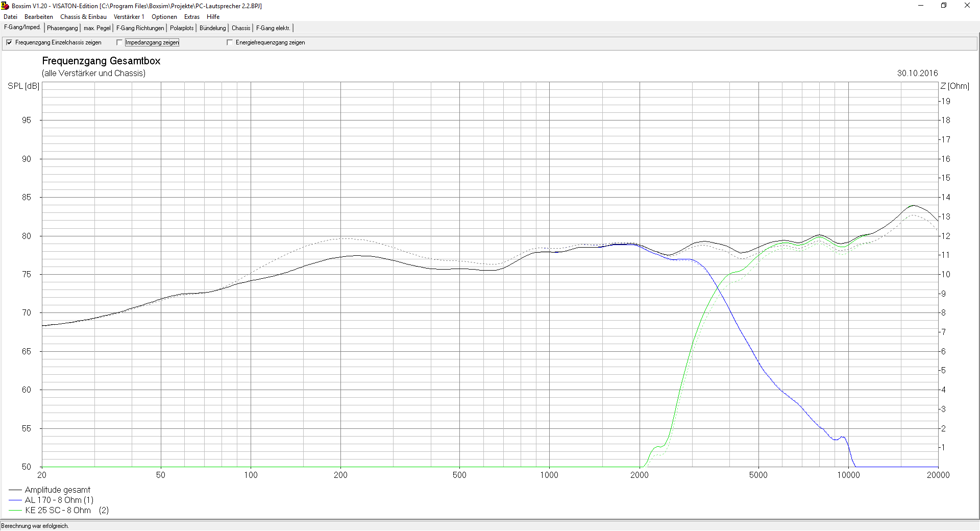Image resolution: width=980 pixels, height=531 pixels.
Task: Go to the F-Gang Richtungen tab
Action: coord(140,28)
